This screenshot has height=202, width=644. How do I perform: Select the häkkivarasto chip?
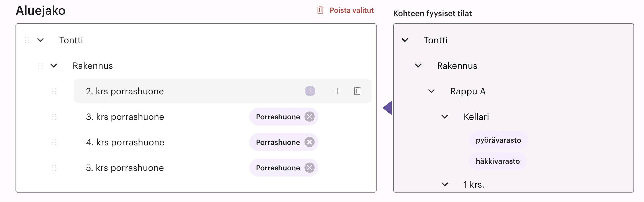pos(498,161)
